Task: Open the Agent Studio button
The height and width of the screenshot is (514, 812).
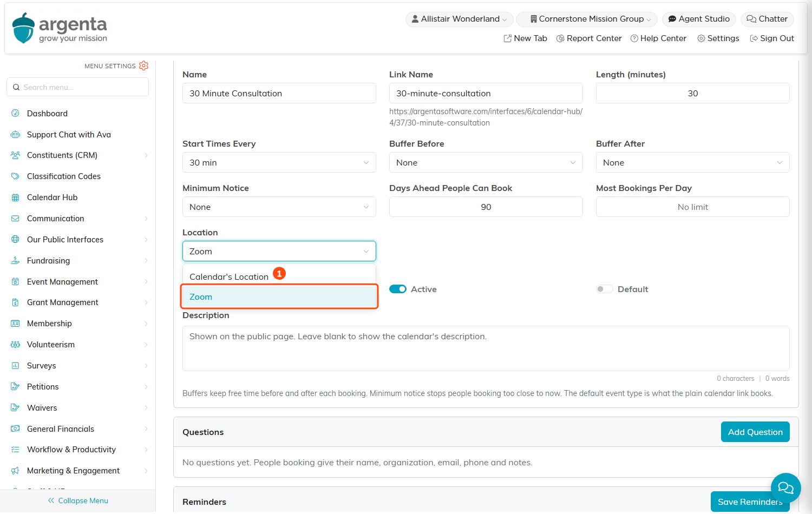Action: click(699, 19)
